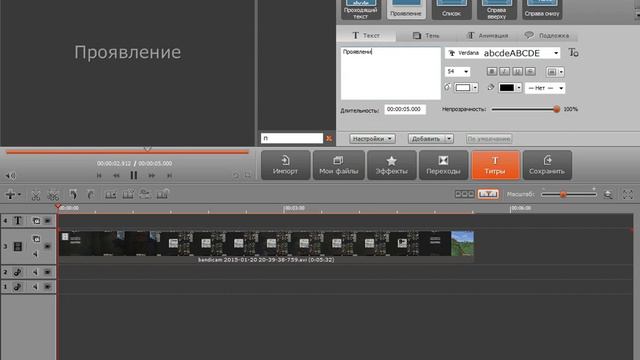Switch to Подложка properties tab

tap(547, 36)
